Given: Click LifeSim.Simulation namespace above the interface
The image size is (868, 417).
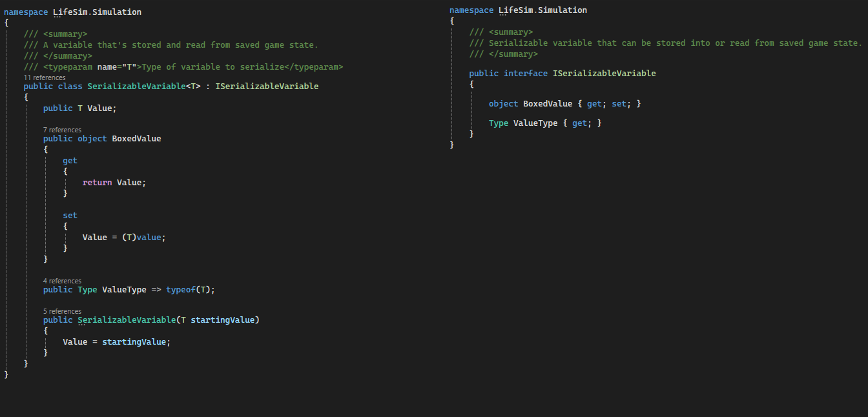Looking at the screenshot, I should [542, 10].
